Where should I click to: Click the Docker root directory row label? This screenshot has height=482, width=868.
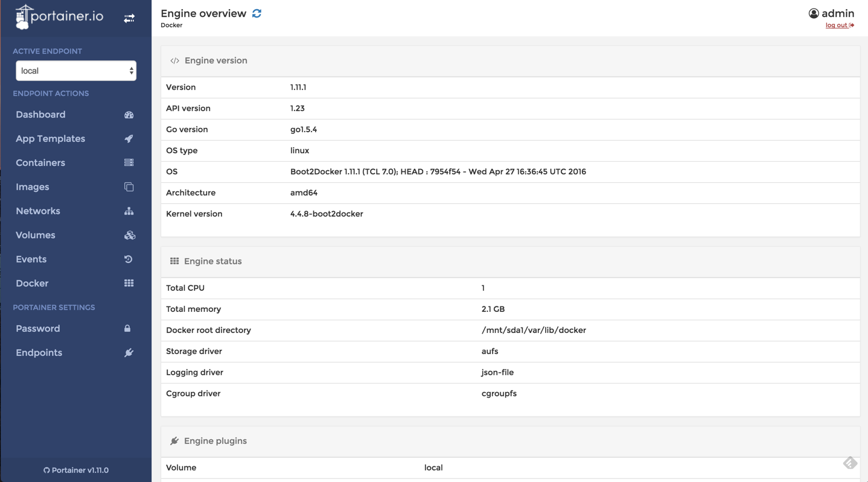coord(208,331)
